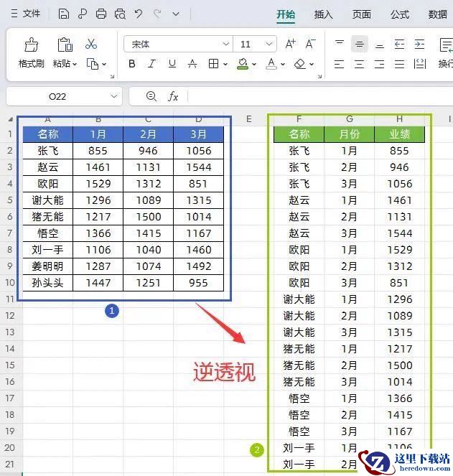Screen dimensions: 453x476
Task: Select cell with 955 in column D
Action: tap(199, 283)
